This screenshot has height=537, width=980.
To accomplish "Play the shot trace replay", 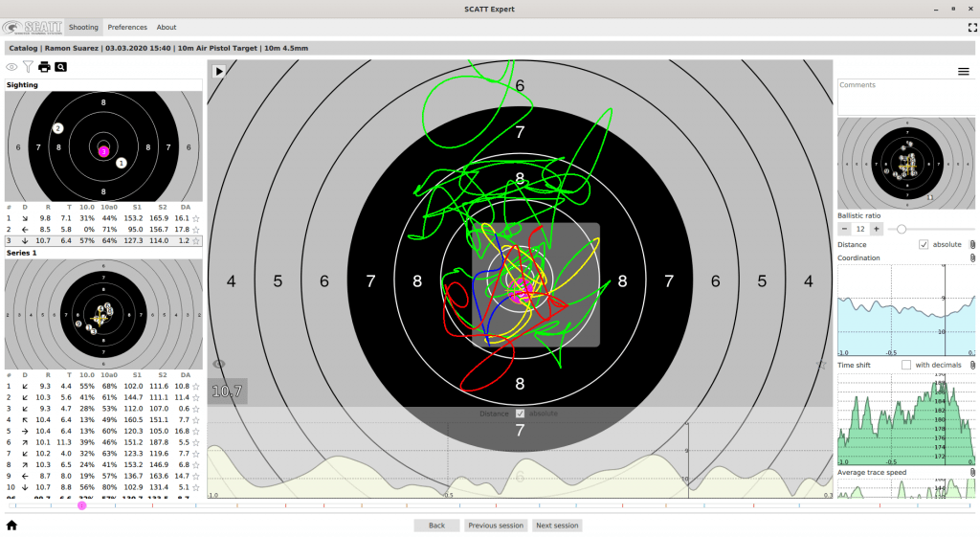I will coord(219,71).
